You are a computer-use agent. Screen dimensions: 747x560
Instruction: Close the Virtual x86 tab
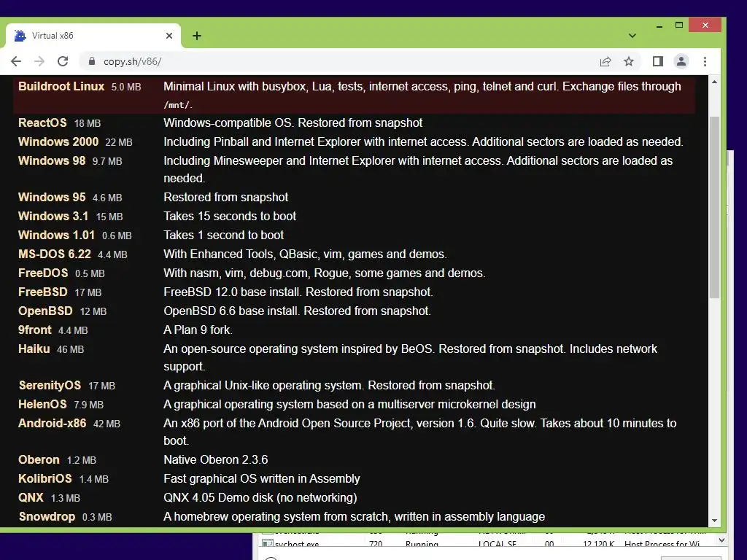[x=169, y=36]
